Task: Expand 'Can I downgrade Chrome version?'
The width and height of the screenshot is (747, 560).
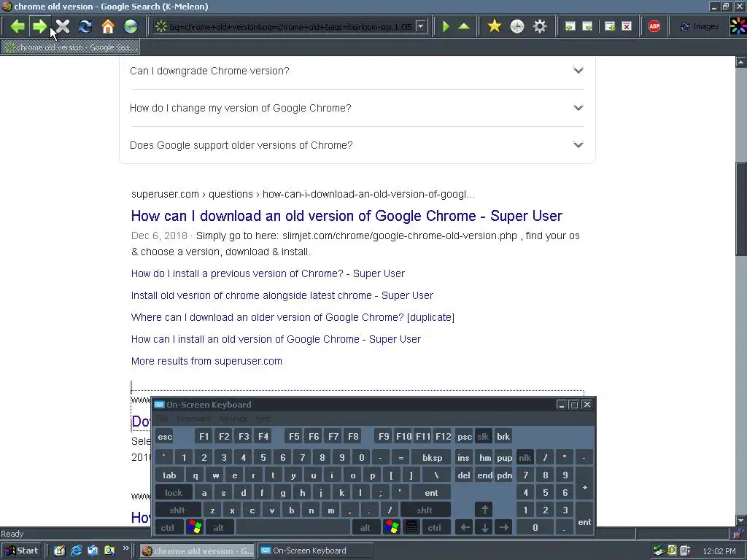Action: click(357, 71)
